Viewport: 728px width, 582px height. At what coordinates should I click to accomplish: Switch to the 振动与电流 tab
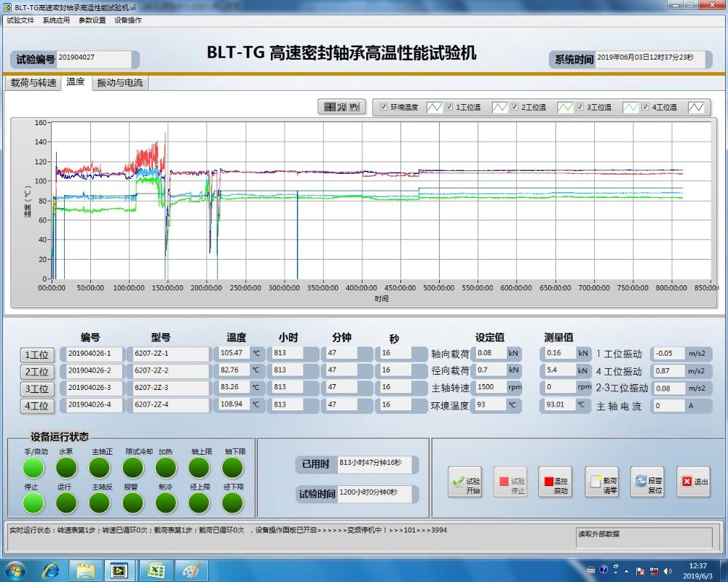(120, 83)
